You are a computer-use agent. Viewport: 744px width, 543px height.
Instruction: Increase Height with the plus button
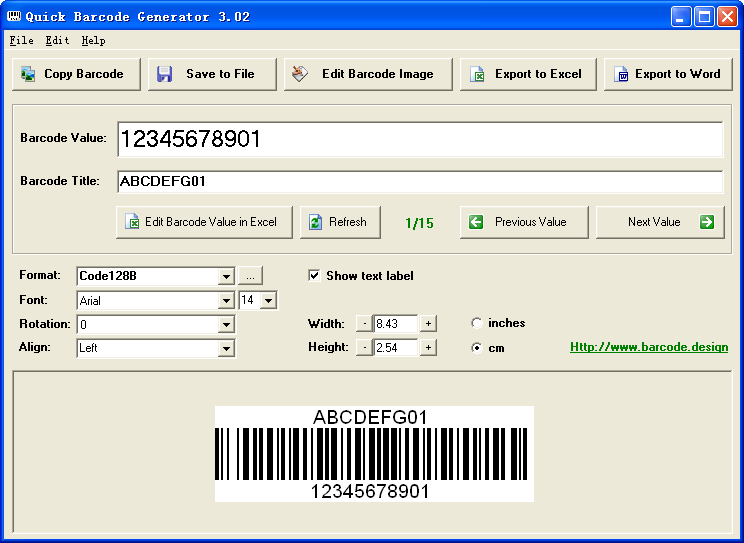pos(428,347)
